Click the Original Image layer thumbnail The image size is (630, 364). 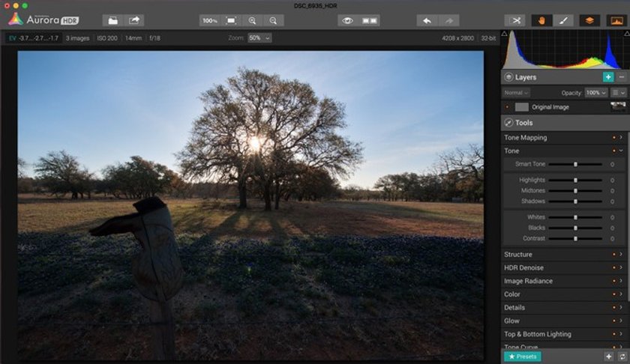point(618,107)
